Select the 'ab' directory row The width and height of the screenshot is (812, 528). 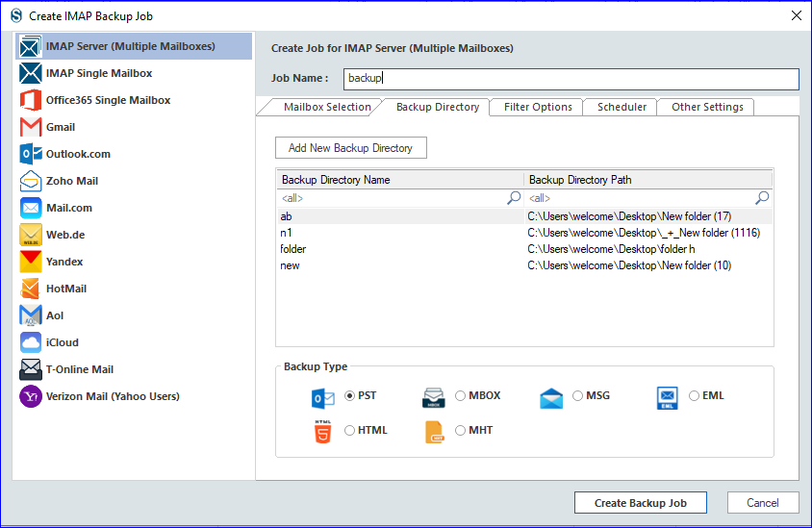524,216
